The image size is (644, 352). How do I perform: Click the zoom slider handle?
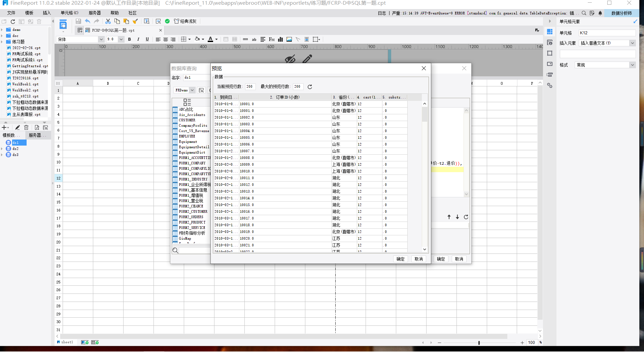pos(479,343)
